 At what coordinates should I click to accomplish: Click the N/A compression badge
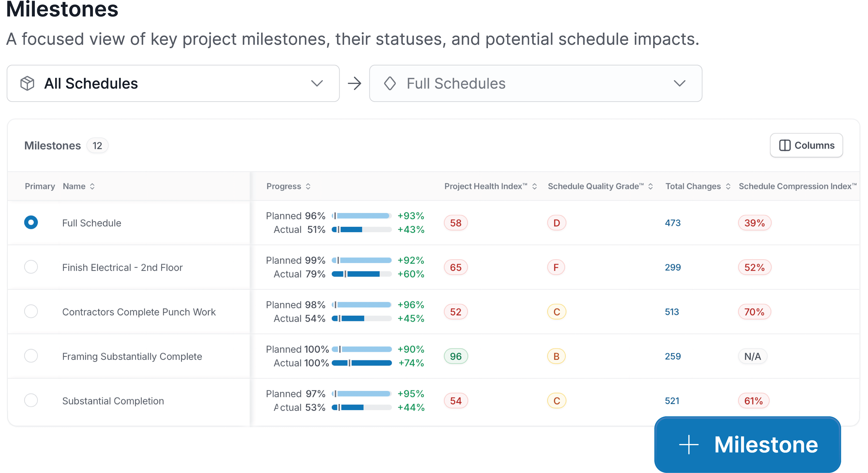click(x=753, y=356)
